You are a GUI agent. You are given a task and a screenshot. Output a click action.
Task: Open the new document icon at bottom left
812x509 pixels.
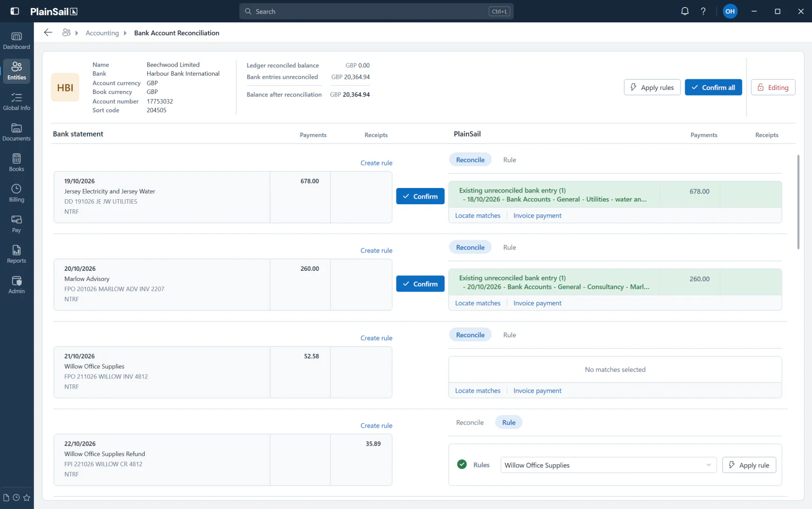[6, 498]
